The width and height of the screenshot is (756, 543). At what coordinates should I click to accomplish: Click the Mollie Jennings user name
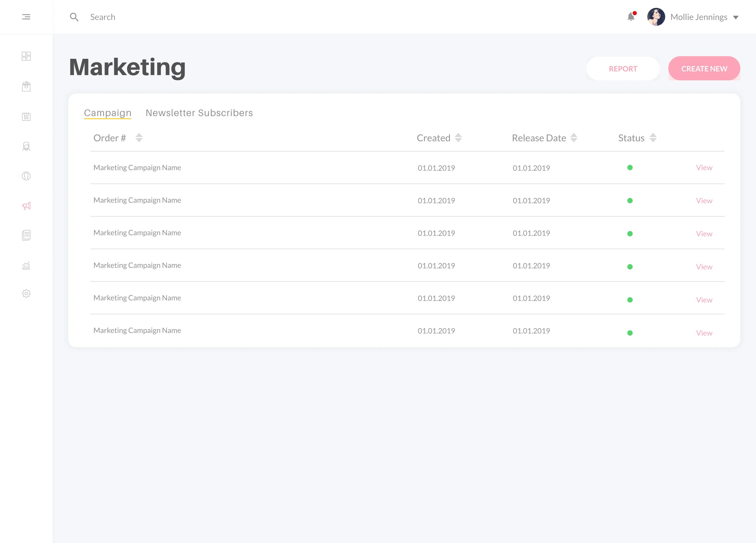pyautogui.click(x=699, y=17)
